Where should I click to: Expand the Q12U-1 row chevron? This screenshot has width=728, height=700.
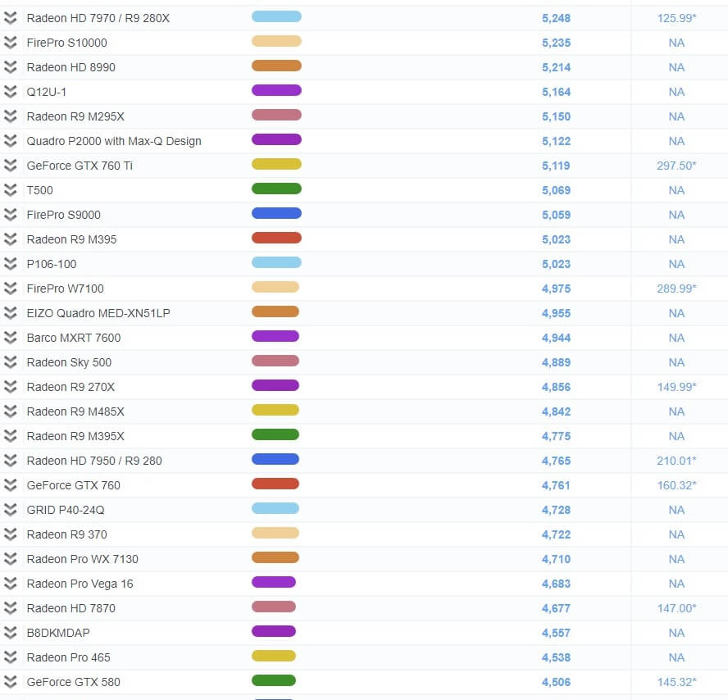(x=10, y=92)
